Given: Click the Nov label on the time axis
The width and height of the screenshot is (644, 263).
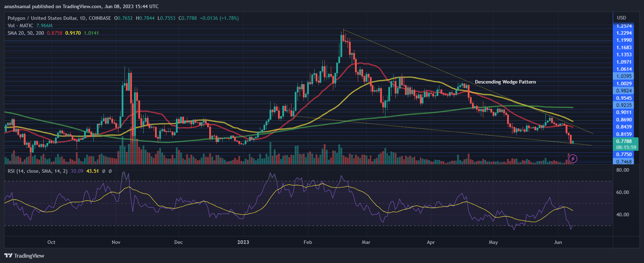Looking at the screenshot, I should (116, 242).
